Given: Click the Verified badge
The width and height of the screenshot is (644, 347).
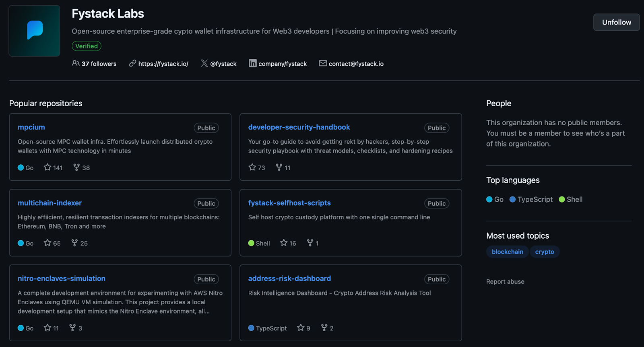Looking at the screenshot, I should [87, 46].
